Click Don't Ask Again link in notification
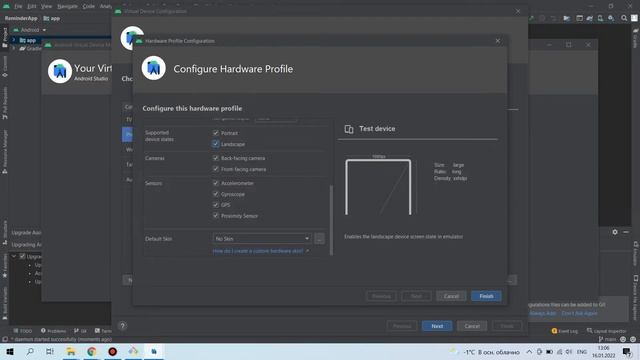Screen dimensions: 640x360 tap(579, 313)
